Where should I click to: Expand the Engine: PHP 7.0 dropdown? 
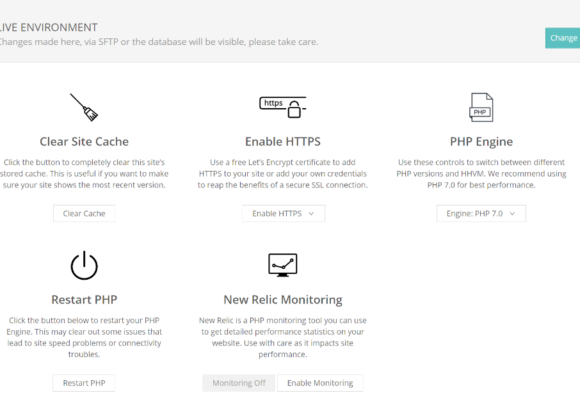tap(481, 214)
